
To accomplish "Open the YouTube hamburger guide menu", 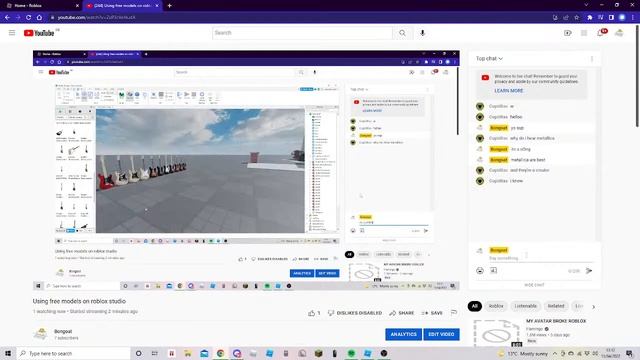I will pyautogui.click(x=12, y=33).
